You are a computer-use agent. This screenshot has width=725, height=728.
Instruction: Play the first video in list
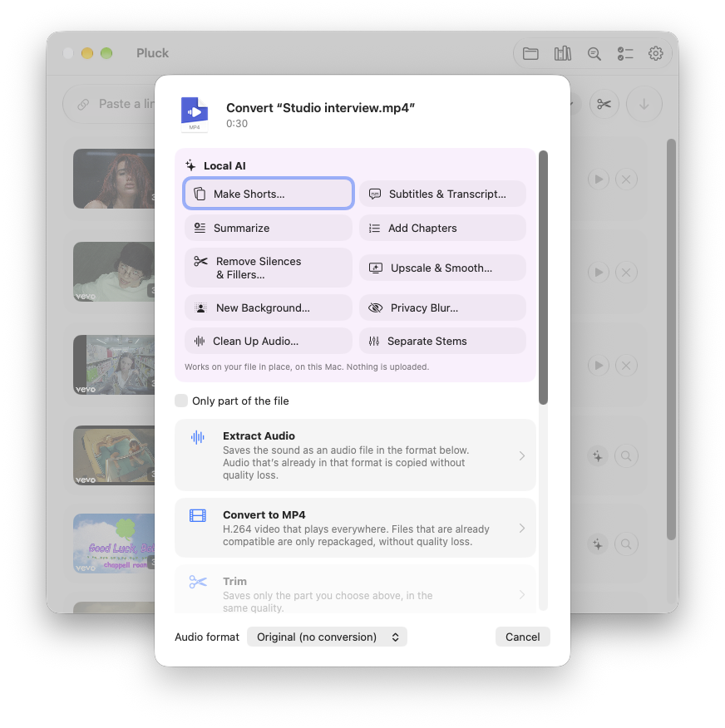(599, 180)
